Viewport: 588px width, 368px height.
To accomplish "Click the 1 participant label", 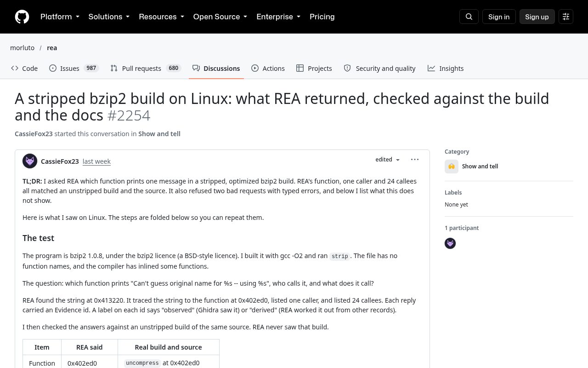I will coord(462,228).
